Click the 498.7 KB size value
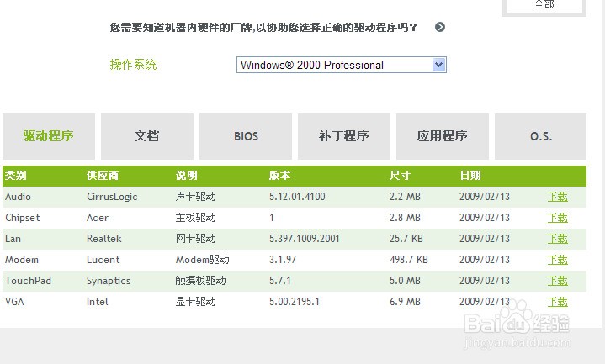Viewport: 605px width, 364px height. click(x=409, y=260)
